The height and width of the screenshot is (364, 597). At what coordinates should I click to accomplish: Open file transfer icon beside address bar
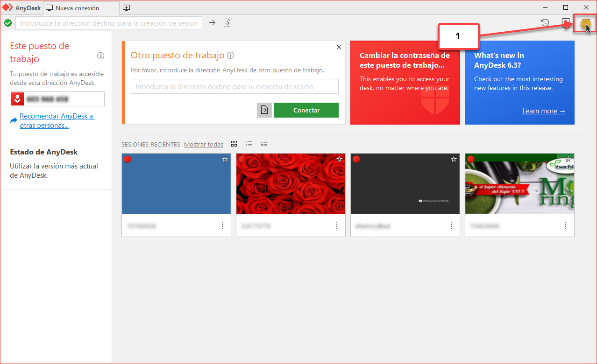[227, 23]
